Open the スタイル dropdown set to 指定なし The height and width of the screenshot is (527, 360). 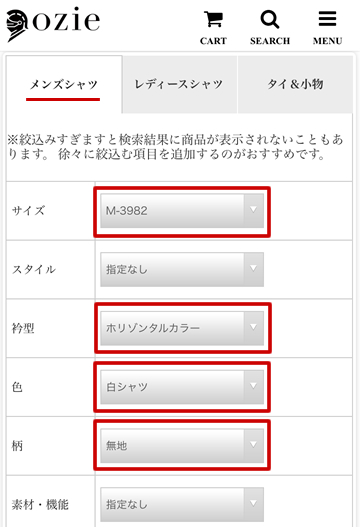click(182, 270)
